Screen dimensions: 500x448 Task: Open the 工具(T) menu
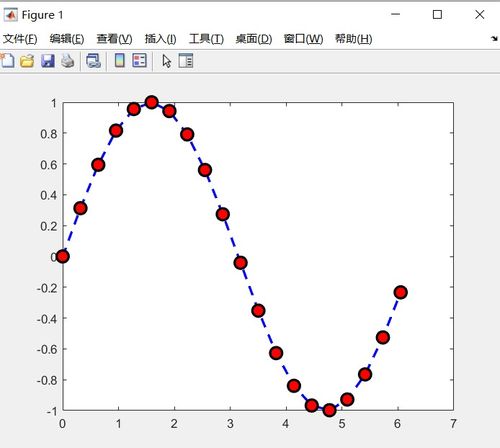206,39
